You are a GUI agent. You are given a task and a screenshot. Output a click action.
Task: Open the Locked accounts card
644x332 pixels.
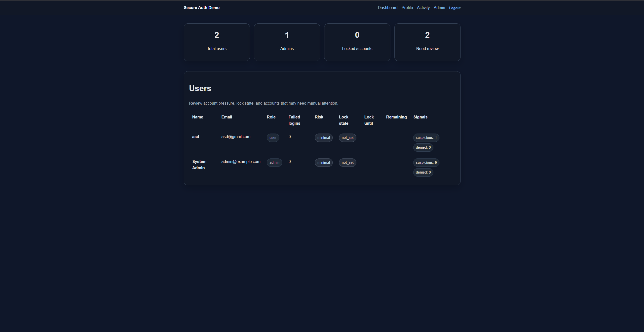[x=357, y=42]
